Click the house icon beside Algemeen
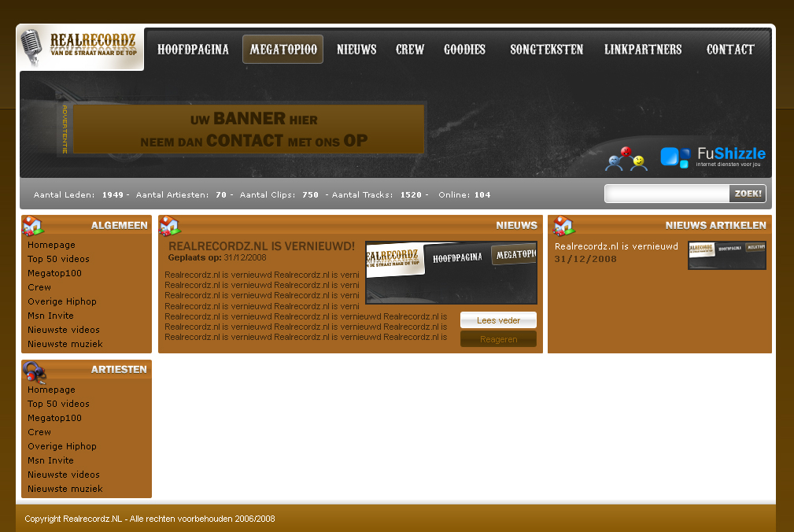794x532 pixels. coord(33,226)
